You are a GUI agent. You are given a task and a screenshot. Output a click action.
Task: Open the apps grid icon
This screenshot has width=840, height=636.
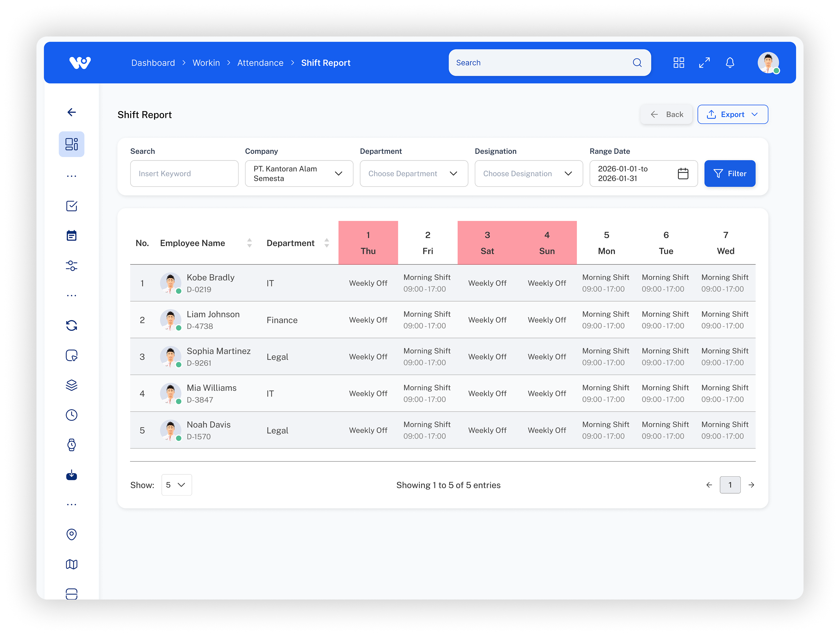pos(679,63)
